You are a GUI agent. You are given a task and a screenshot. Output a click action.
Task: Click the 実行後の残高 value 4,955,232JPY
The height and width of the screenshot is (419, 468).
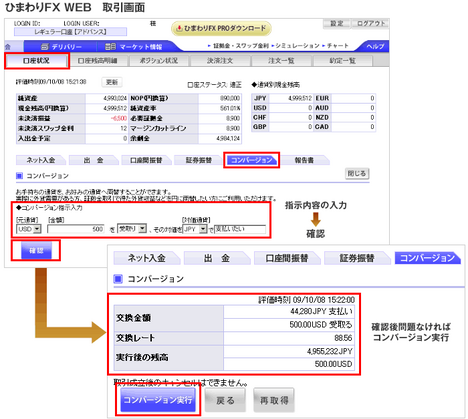pyautogui.click(x=330, y=351)
